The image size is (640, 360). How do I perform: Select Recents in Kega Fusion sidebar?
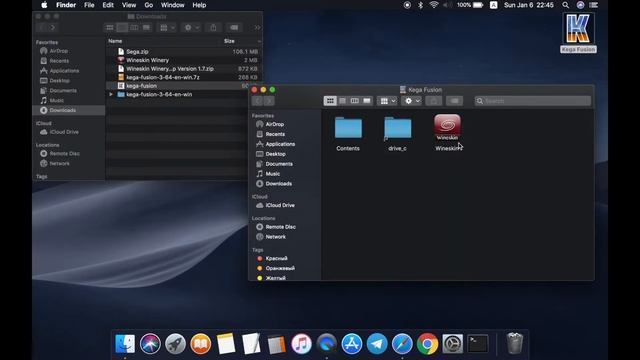275,134
